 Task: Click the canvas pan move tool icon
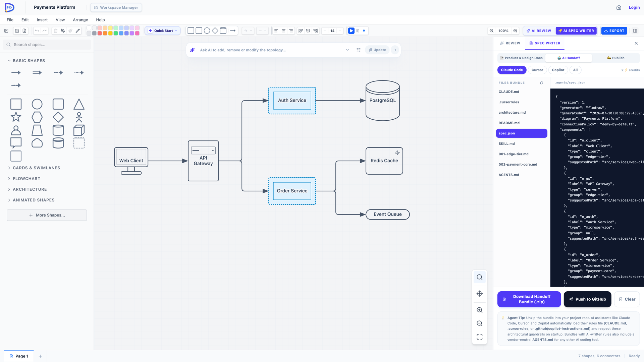480,294
